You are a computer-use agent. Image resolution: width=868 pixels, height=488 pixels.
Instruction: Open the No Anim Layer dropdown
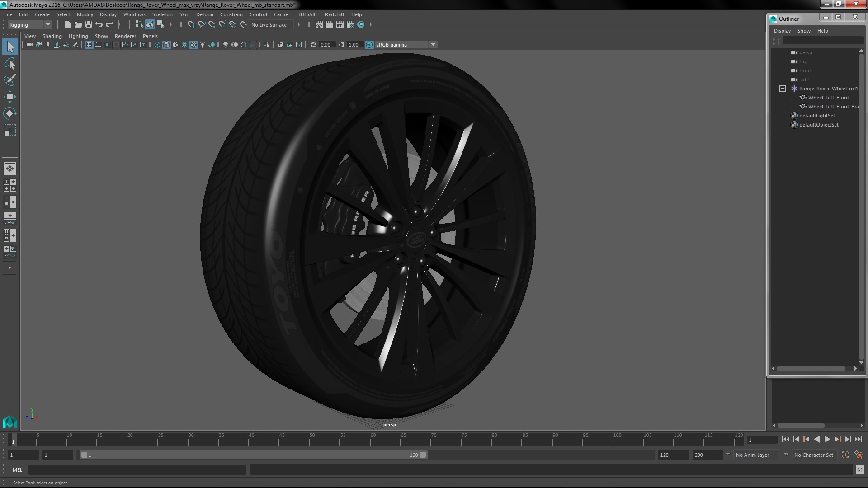pos(757,455)
